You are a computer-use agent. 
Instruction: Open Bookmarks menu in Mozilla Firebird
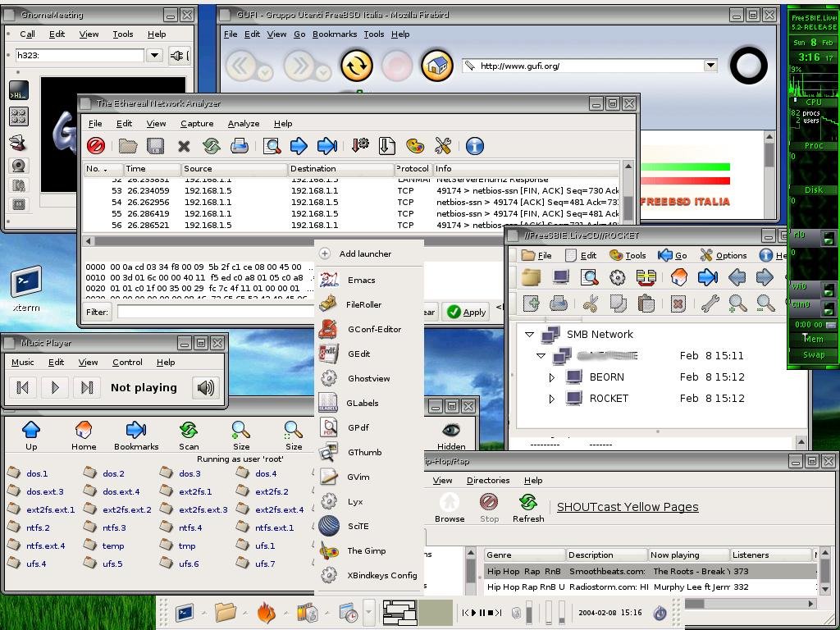click(x=335, y=34)
